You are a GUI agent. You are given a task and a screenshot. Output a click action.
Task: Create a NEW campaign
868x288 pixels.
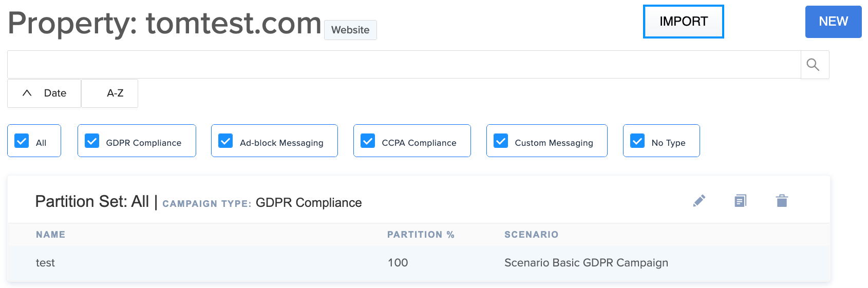pyautogui.click(x=833, y=22)
